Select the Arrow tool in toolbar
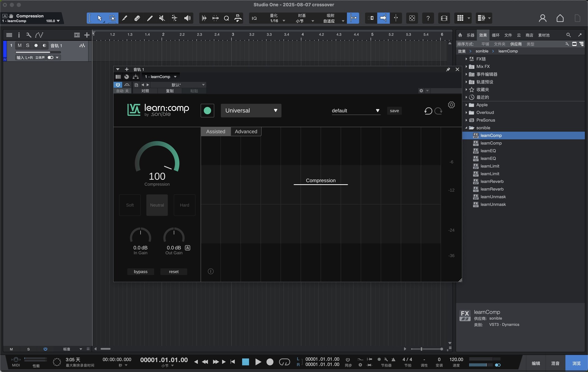The image size is (588, 372). coord(100,18)
